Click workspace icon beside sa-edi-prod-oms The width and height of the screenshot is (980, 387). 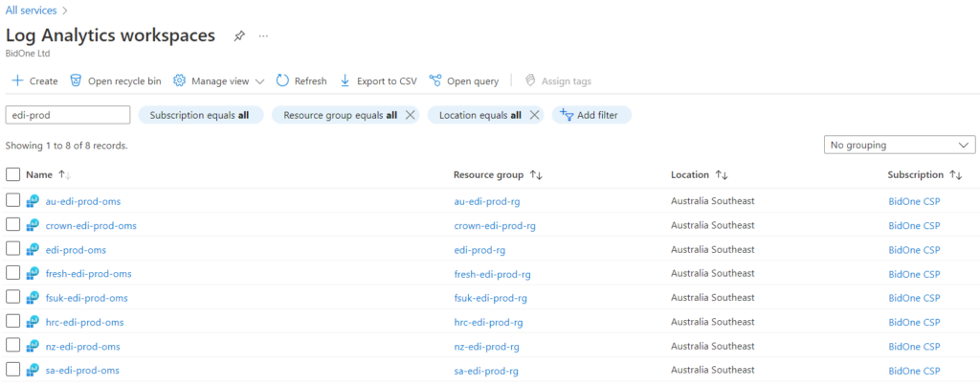point(33,370)
